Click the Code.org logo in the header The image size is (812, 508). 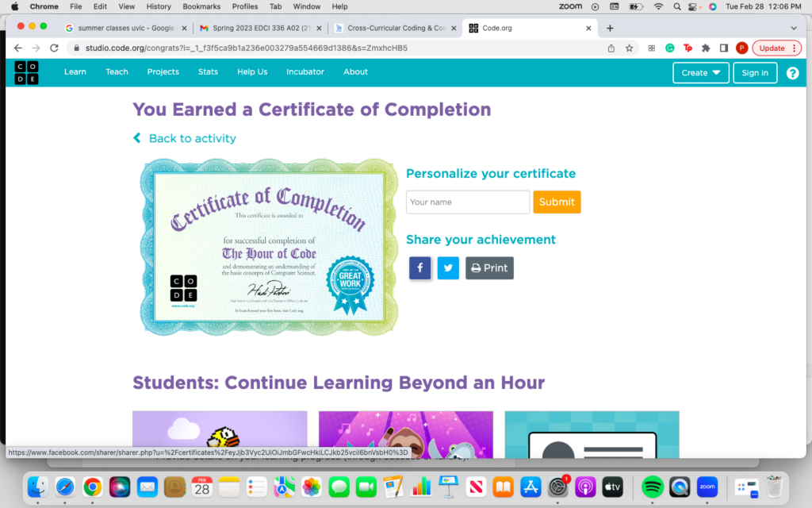[26, 72]
